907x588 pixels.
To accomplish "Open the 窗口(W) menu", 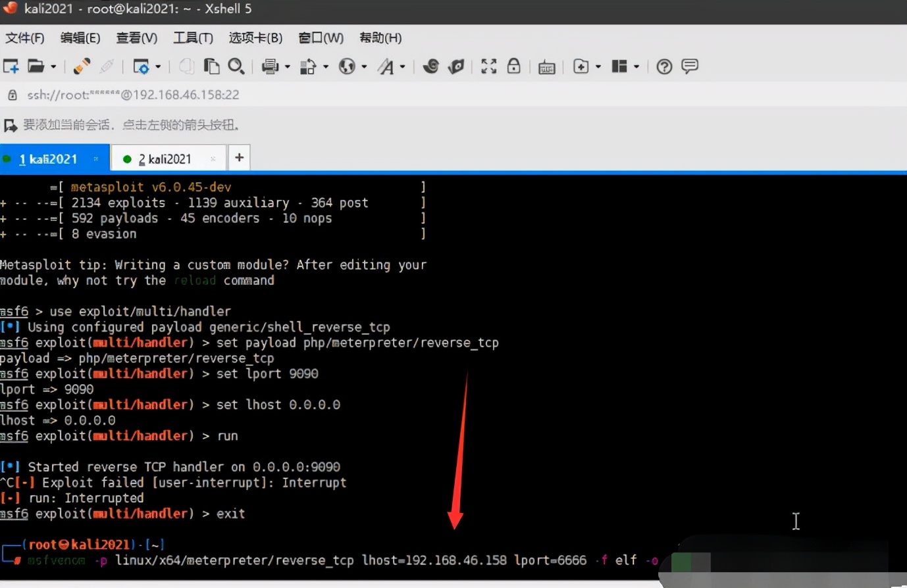I will [321, 37].
